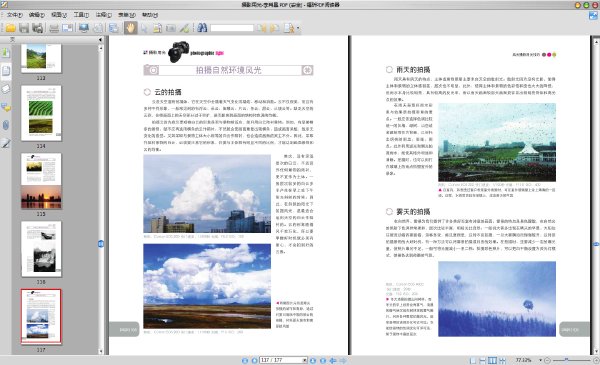This screenshot has height=365, width=600.
Task: Open the Bookmarks panel sidebar icon
Action: 6,53
